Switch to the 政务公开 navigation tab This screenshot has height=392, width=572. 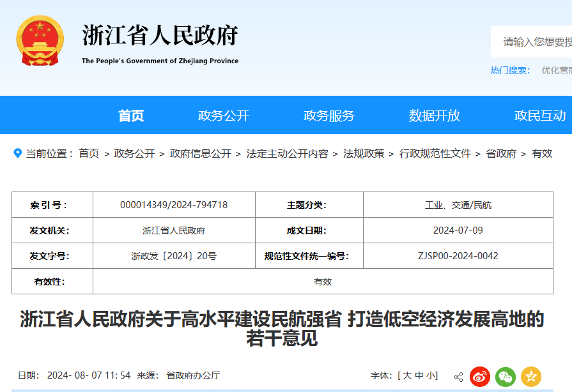point(222,115)
